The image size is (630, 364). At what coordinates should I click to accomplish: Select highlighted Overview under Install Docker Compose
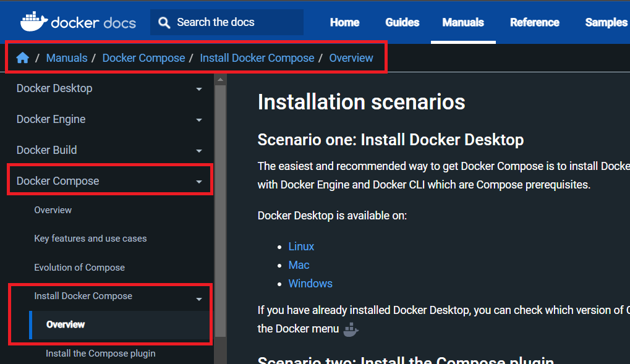pos(66,324)
